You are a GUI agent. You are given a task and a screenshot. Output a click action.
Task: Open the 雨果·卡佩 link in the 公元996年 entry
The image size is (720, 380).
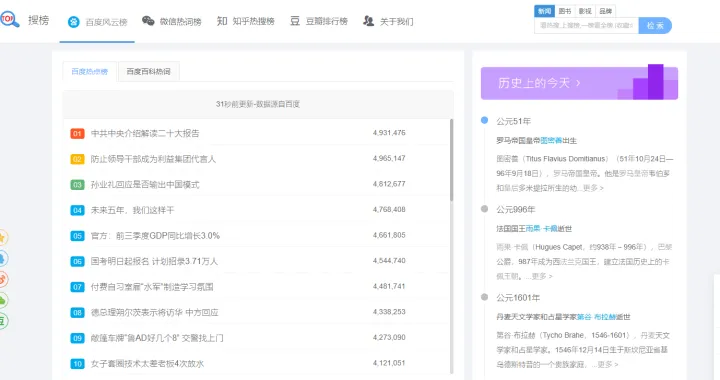click(x=542, y=229)
